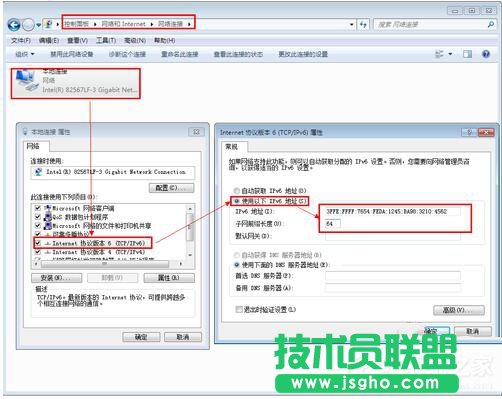Select the 使用以下 IPv6 地址 radio button
The image size is (502, 399).
click(237, 201)
